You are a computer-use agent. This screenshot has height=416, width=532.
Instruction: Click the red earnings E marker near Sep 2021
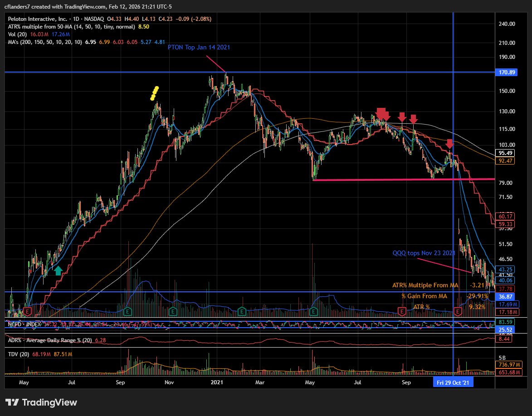(x=402, y=311)
